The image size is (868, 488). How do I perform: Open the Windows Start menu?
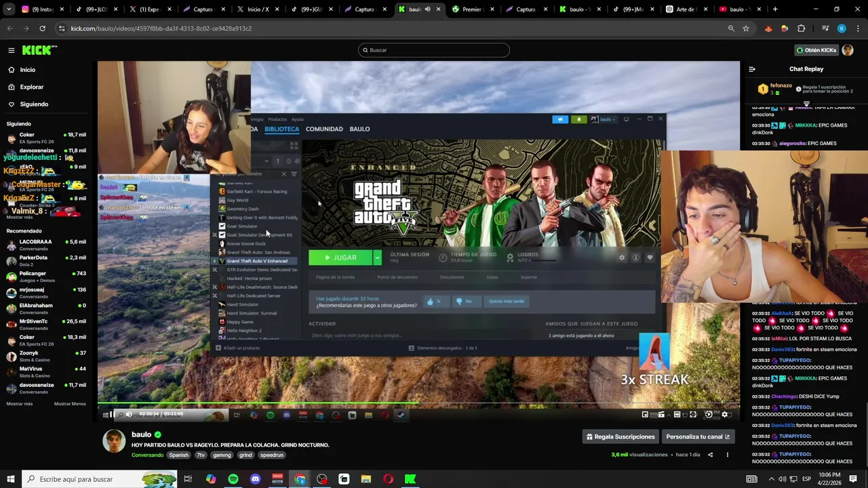point(11,479)
